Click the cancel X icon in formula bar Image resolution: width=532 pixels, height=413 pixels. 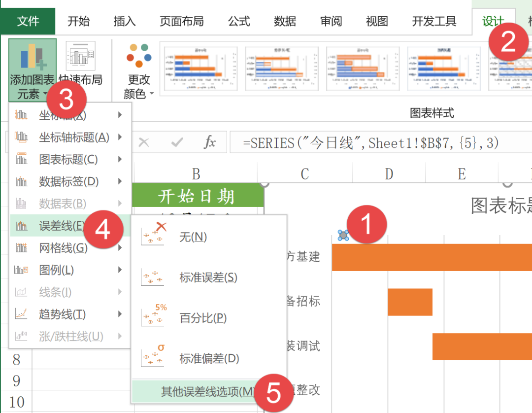pyautogui.click(x=143, y=142)
